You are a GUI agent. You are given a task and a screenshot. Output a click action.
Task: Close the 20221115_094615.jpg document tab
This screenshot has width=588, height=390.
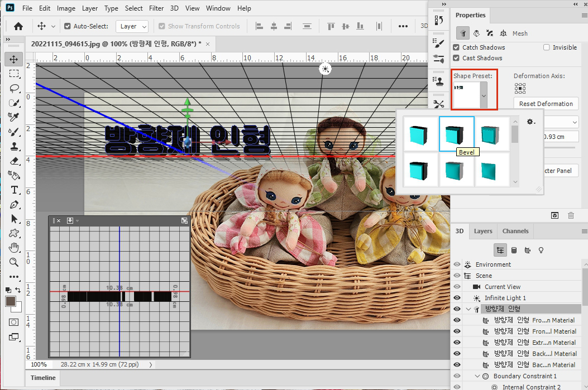click(x=208, y=44)
